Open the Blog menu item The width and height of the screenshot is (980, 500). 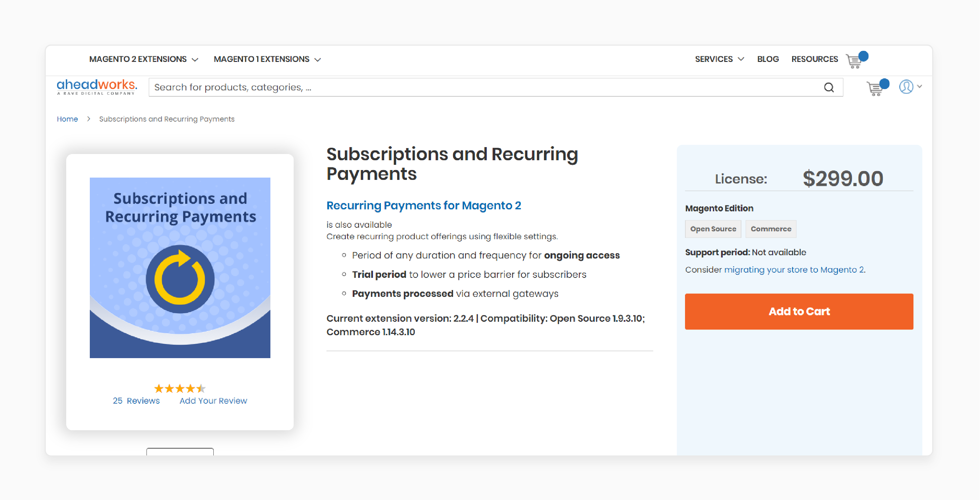768,59
